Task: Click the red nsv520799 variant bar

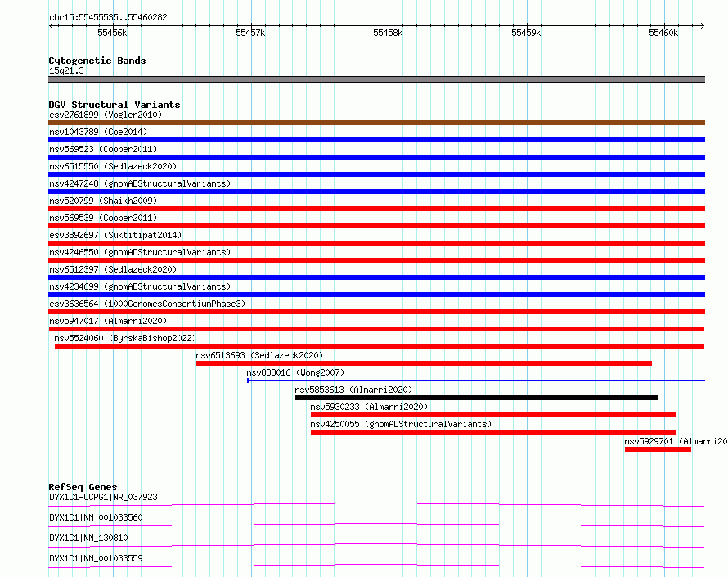Action: [x=376, y=209]
